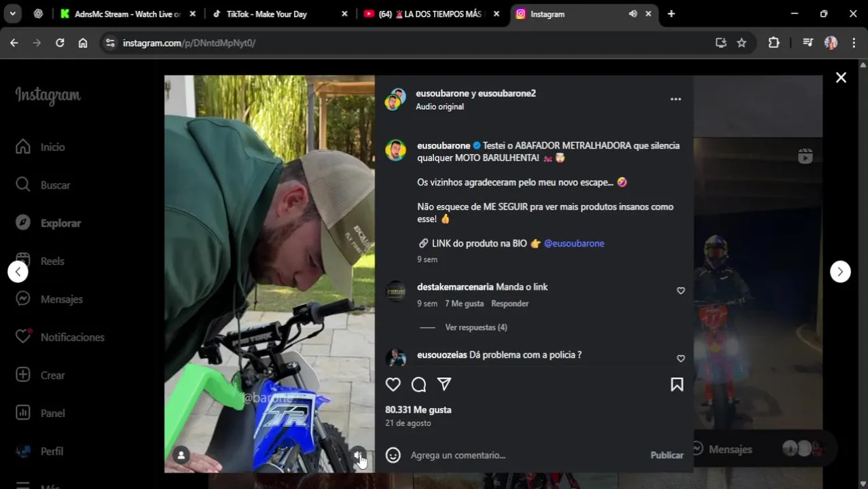
Task: Show tagged people icon on video
Action: pyautogui.click(x=181, y=455)
